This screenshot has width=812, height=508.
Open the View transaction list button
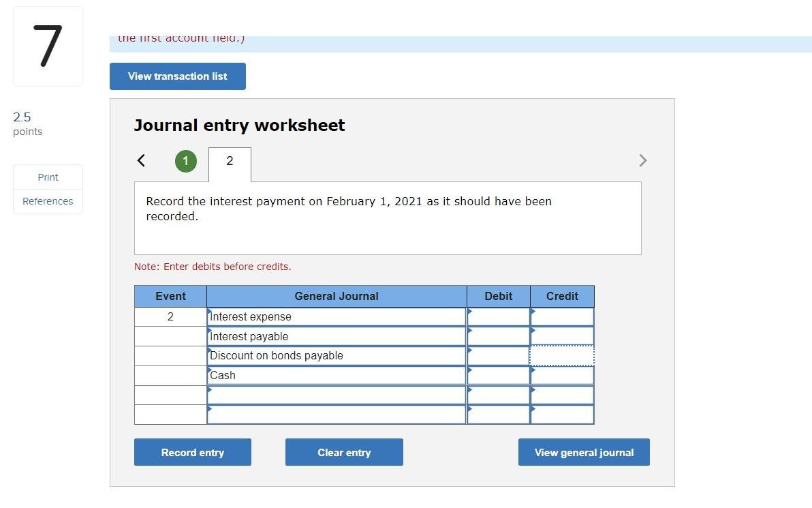pyautogui.click(x=177, y=76)
